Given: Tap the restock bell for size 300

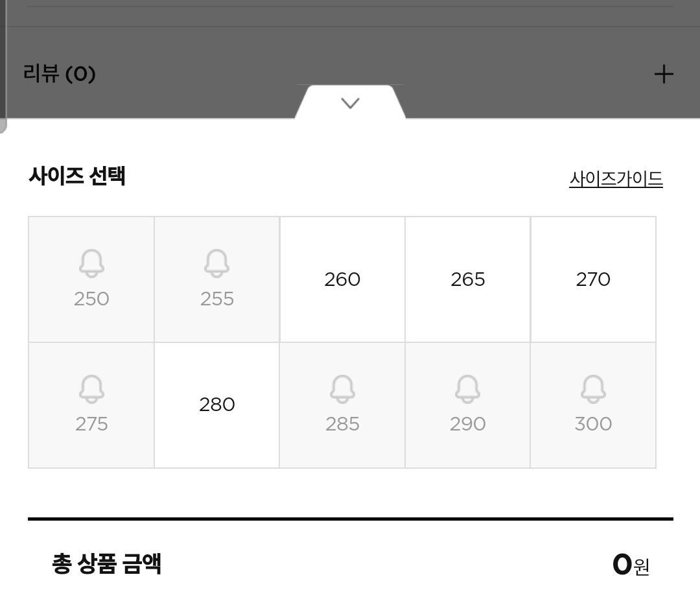Looking at the screenshot, I should (x=593, y=389).
